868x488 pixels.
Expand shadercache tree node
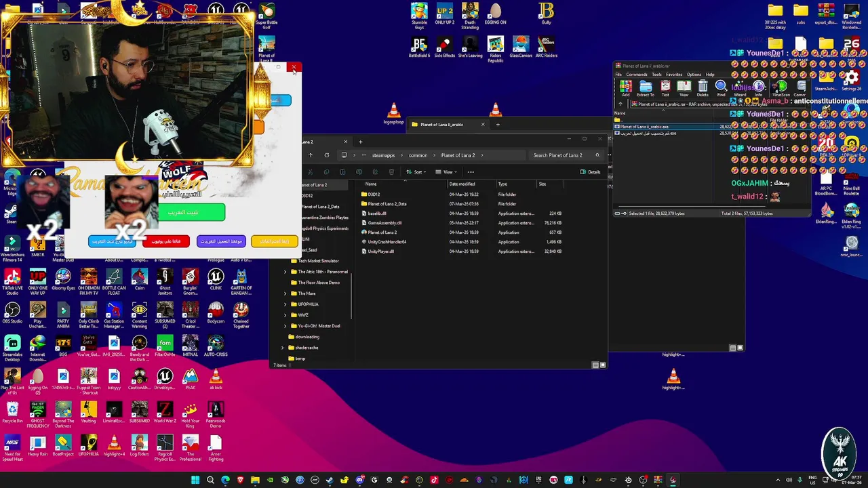point(283,348)
